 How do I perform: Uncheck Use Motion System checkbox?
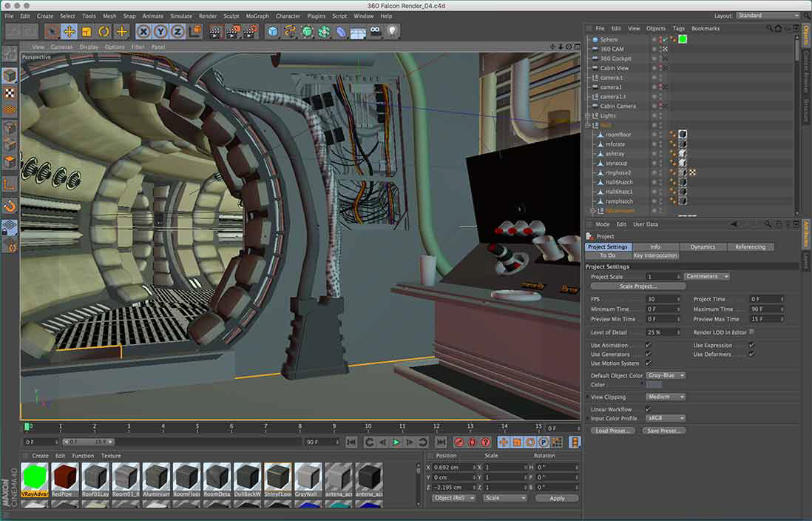click(648, 363)
